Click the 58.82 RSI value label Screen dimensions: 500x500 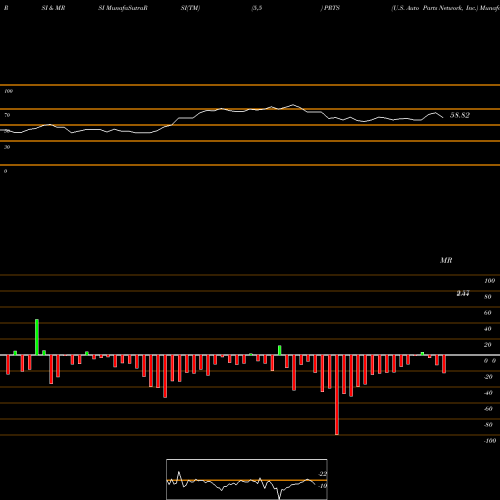point(460,115)
